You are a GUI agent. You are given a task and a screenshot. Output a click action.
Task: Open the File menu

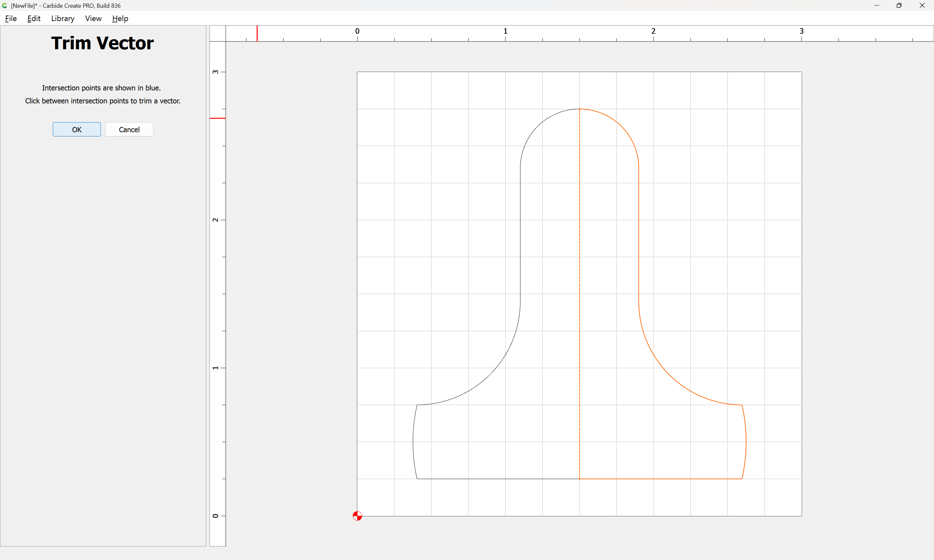[x=11, y=18]
